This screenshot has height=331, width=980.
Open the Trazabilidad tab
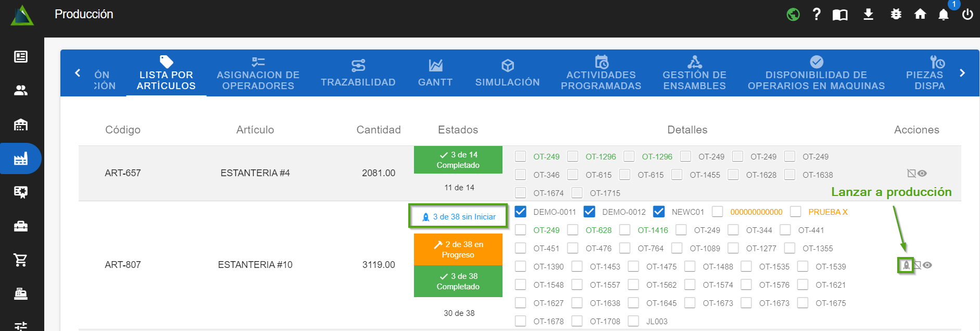point(358,73)
